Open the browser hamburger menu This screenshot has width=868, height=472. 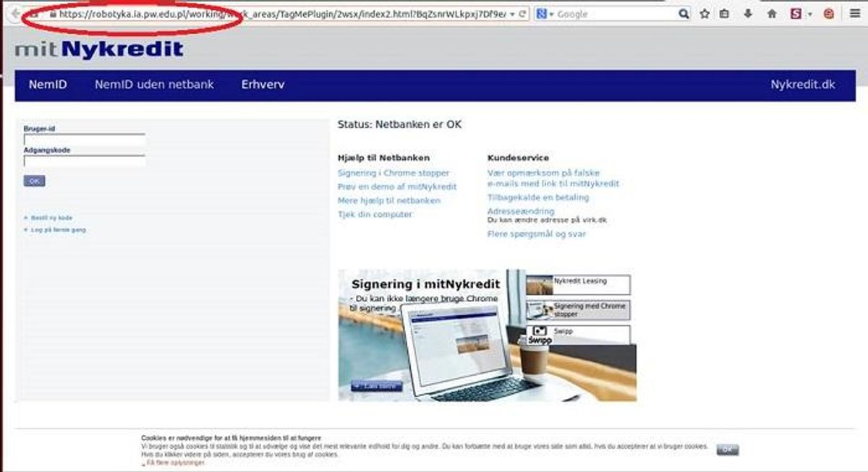pos(854,14)
